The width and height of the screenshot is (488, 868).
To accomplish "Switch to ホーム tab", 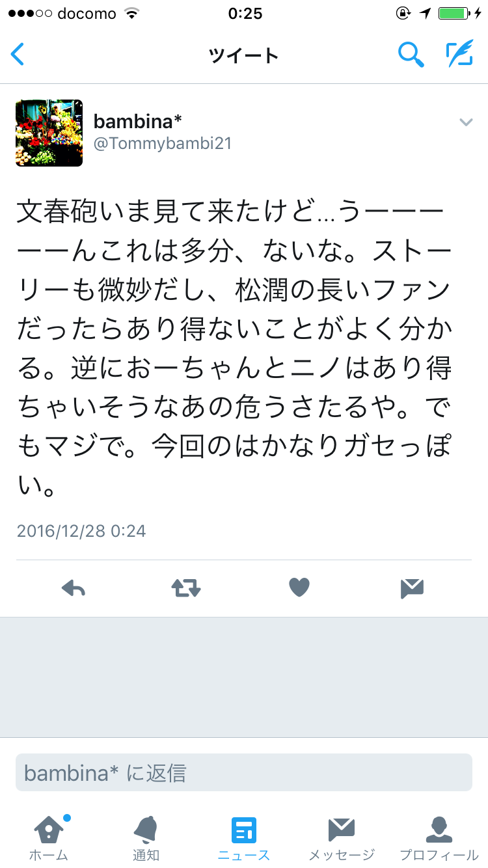I will pos(49,838).
